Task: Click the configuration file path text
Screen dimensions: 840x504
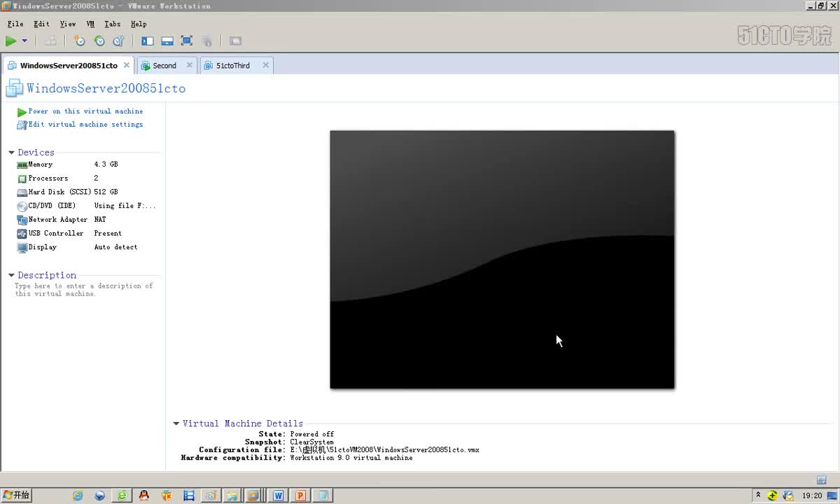Action: click(x=385, y=450)
